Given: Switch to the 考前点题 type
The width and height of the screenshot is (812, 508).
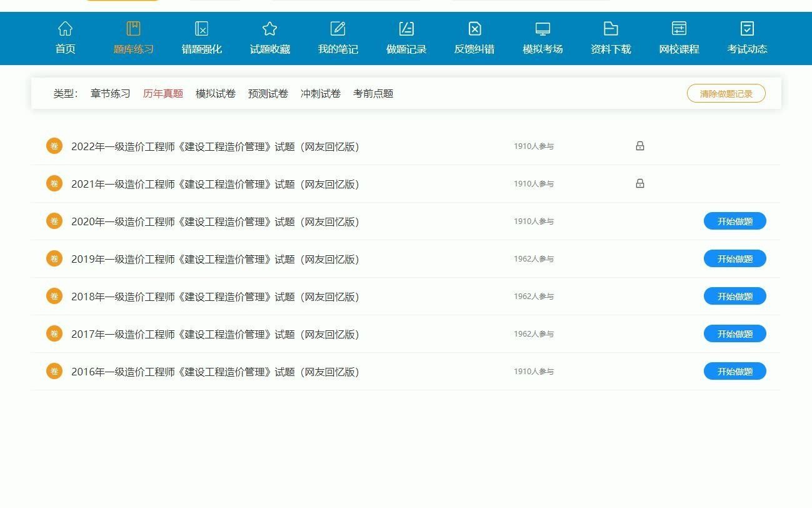Looking at the screenshot, I should (373, 93).
